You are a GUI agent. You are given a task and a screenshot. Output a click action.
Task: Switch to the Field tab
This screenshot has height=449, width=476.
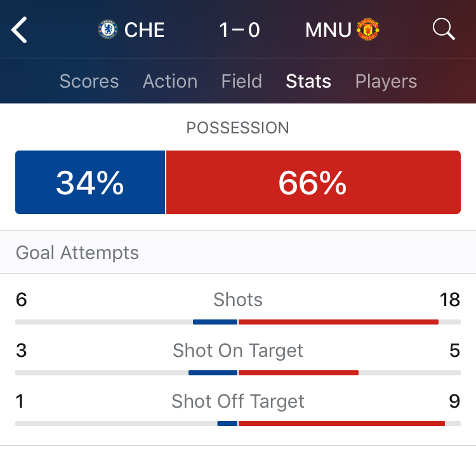coord(242,81)
